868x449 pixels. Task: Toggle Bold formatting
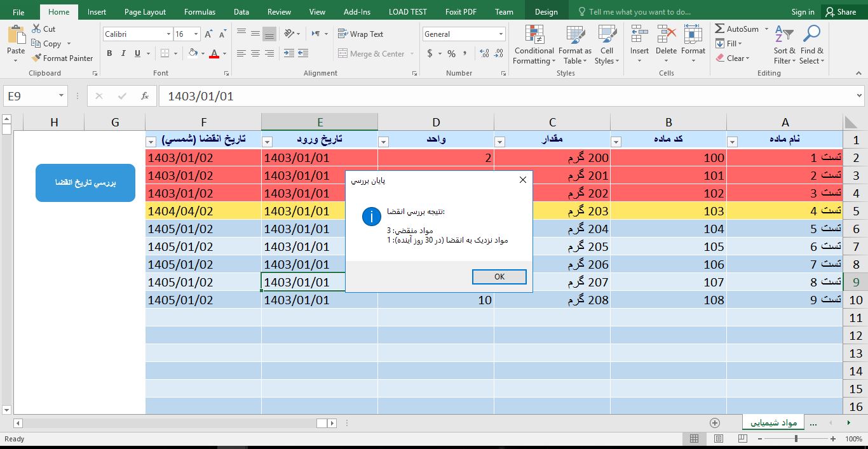[x=109, y=53]
